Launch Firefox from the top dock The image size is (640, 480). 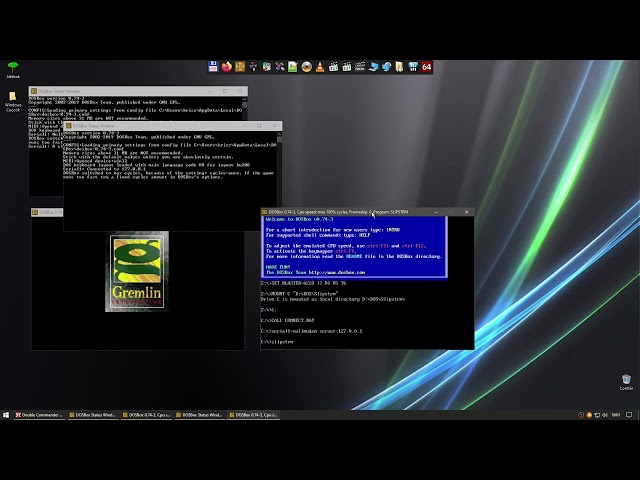pos(227,67)
